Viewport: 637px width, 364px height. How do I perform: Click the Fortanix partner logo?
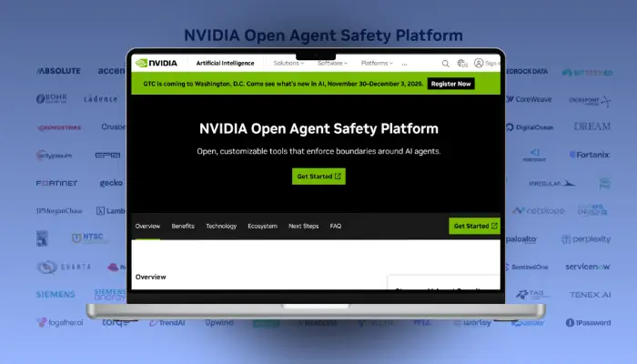[590, 155]
